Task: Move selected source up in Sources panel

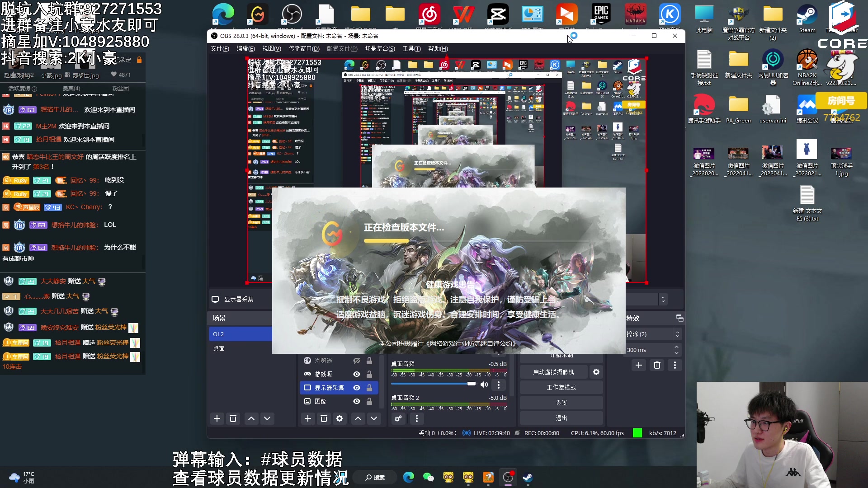Action: [358, 418]
